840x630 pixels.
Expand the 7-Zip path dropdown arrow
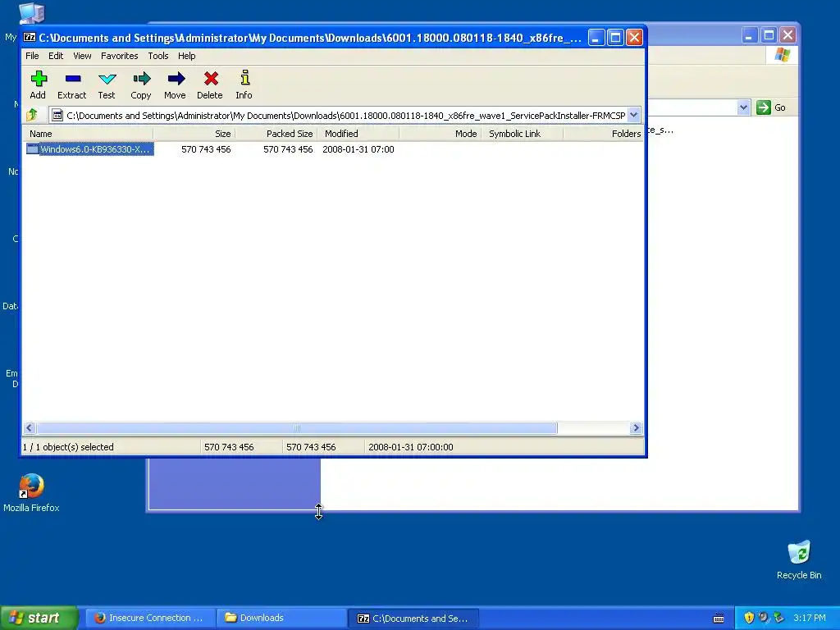point(634,115)
